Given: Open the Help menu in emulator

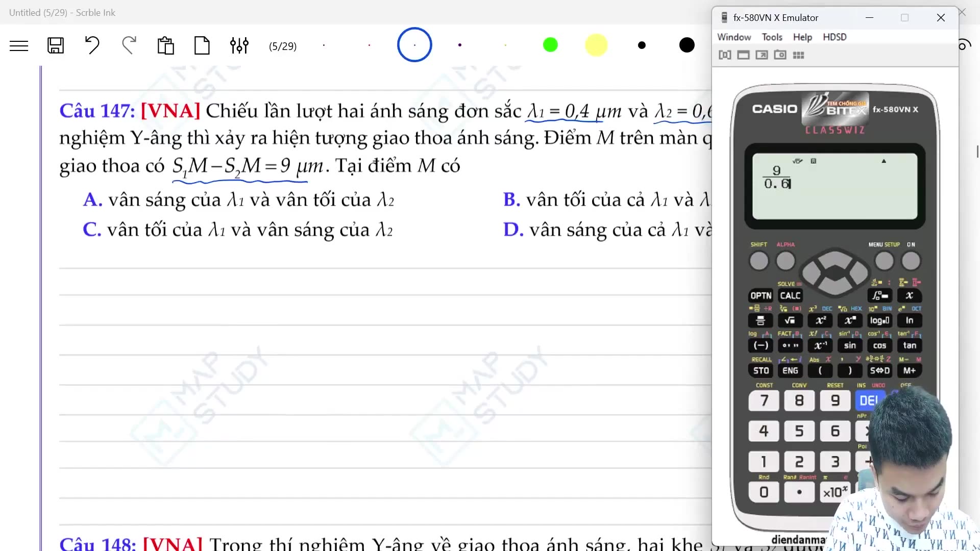Looking at the screenshot, I should click(802, 37).
